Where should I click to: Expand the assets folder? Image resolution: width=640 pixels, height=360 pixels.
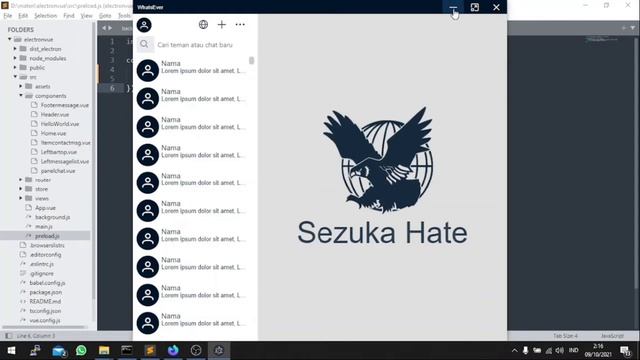click(x=21, y=86)
